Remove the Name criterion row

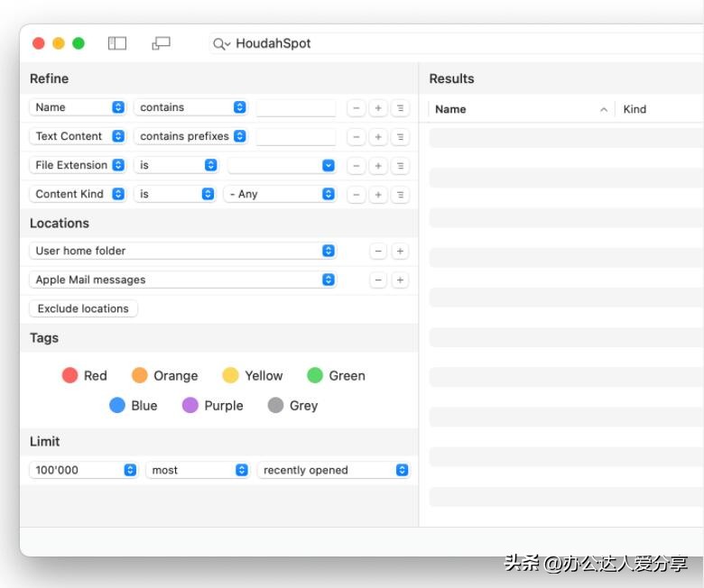coord(356,108)
